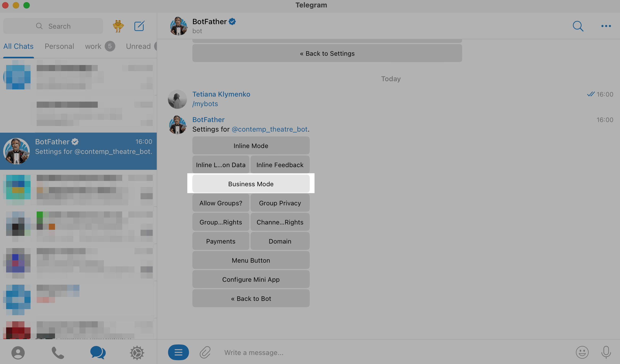This screenshot has width=620, height=364.
Task: Click the Inline Feedback button
Action: (280, 165)
